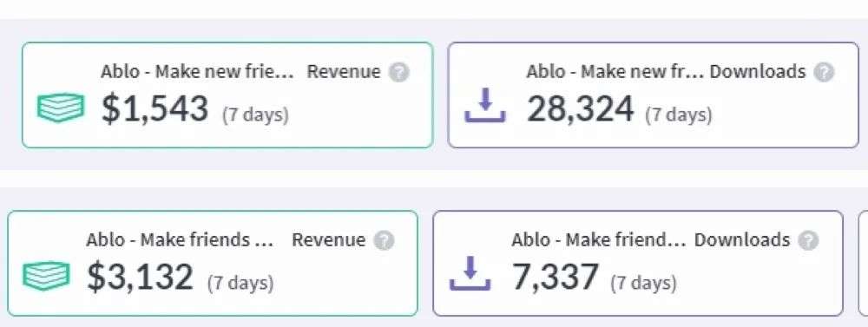Click the green revenue stack icon beside $3,132
868x327 pixels.
[x=47, y=275]
